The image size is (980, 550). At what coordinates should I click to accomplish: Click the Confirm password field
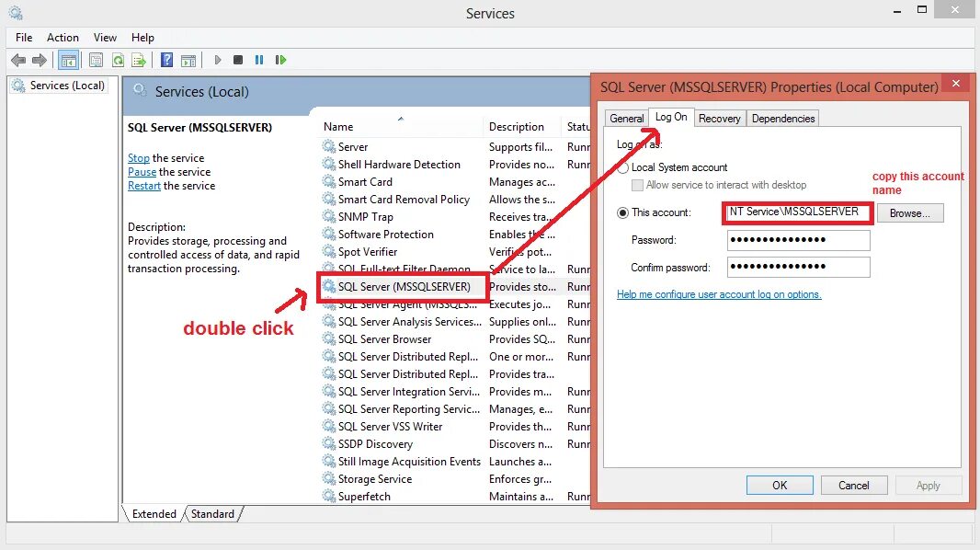[x=798, y=267]
